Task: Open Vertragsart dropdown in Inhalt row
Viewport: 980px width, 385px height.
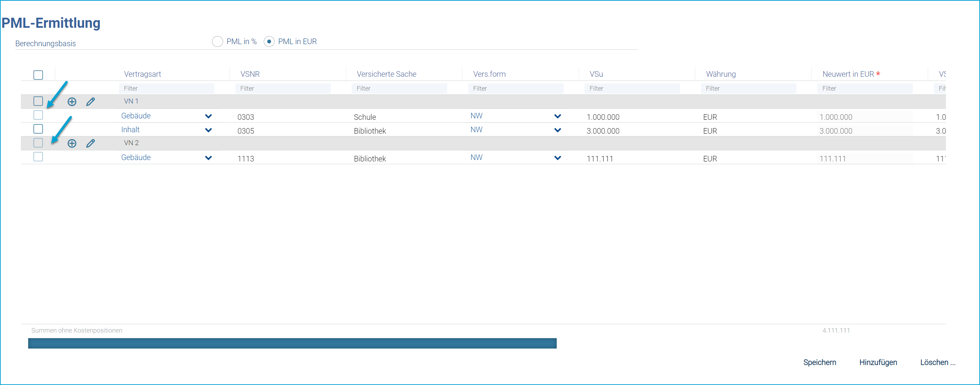Action: click(x=208, y=130)
